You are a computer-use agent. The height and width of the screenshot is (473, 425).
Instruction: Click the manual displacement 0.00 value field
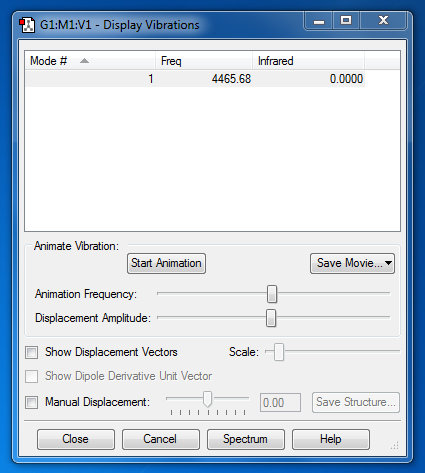pyautogui.click(x=280, y=403)
